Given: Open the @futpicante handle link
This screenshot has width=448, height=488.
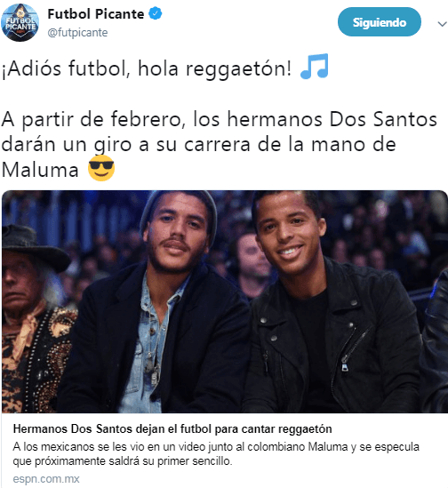Looking at the screenshot, I should click(x=77, y=32).
